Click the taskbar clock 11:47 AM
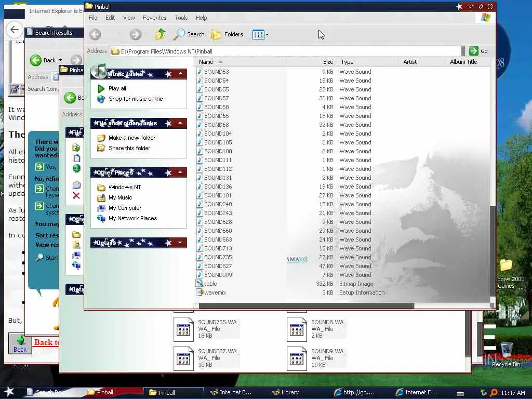 [x=513, y=393]
